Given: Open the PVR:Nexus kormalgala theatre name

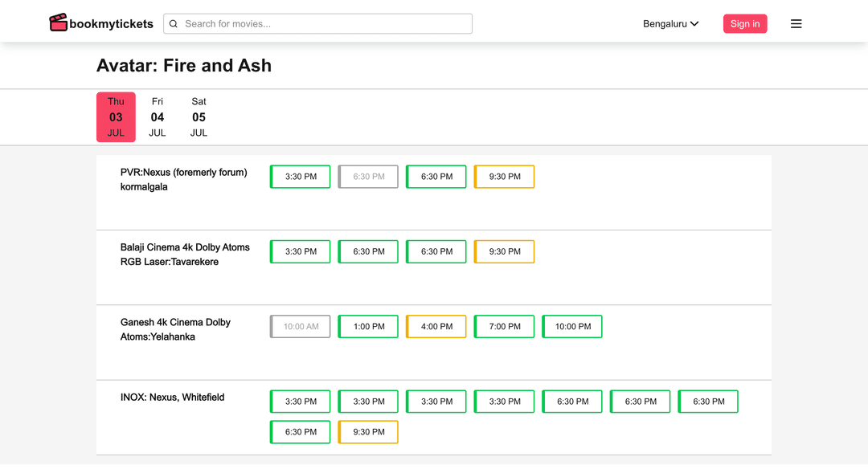Looking at the screenshot, I should tap(183, 179).
